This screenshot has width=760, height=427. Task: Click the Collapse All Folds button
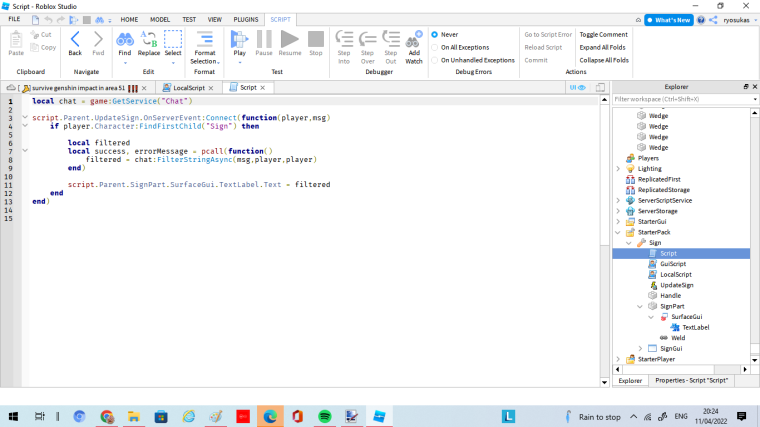point(604,60)
